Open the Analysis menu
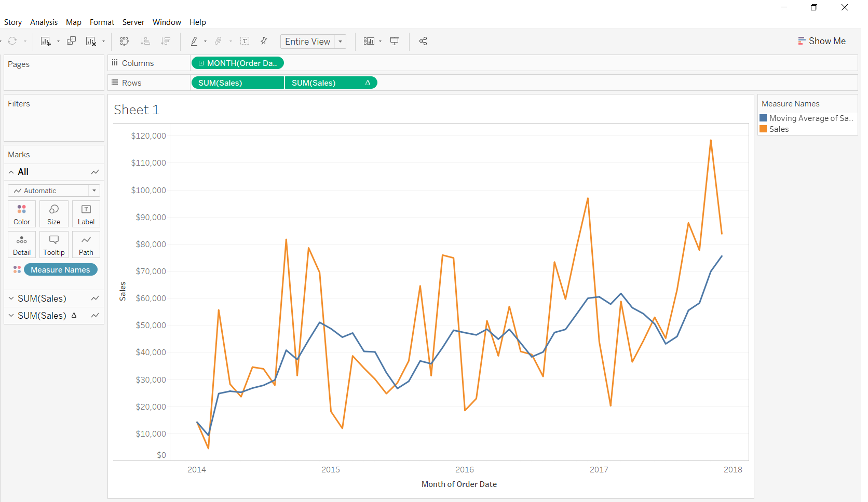Screen dimensions: 868x502 (x=44, y=22)
